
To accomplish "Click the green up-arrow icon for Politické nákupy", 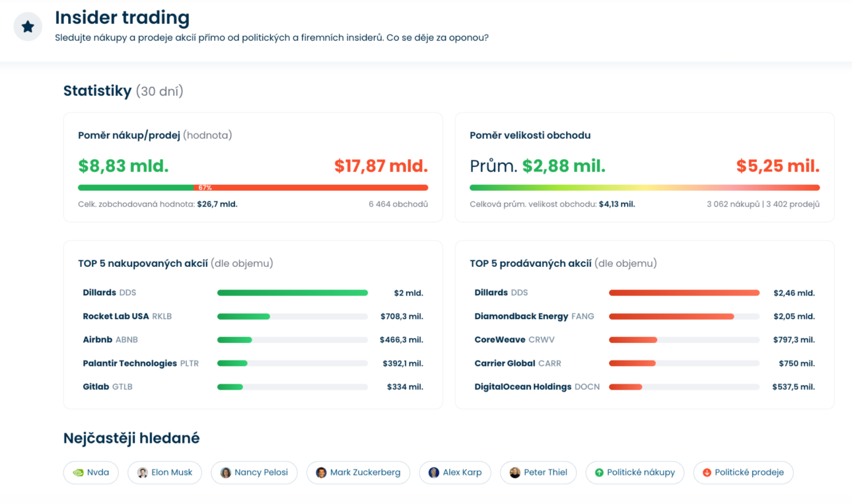I will pyautogui.click(x=599, y=472).
